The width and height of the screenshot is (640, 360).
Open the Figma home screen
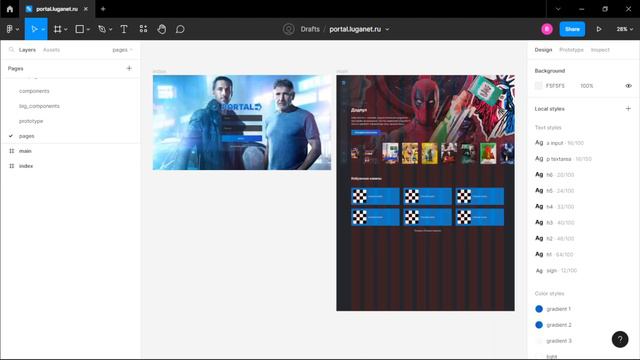[x=10, y=9]
